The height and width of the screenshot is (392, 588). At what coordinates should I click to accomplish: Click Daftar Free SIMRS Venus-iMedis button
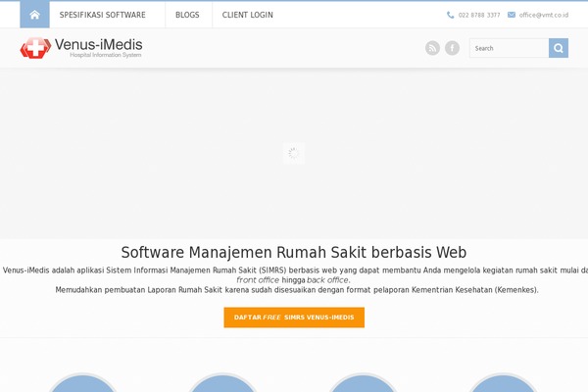tap(294, 318)
